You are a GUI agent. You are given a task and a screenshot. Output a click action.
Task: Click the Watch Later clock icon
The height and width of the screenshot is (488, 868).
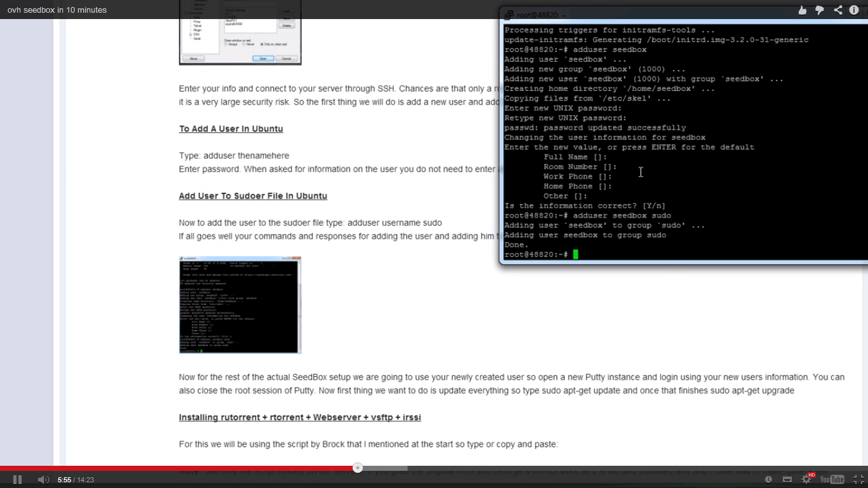769,480
